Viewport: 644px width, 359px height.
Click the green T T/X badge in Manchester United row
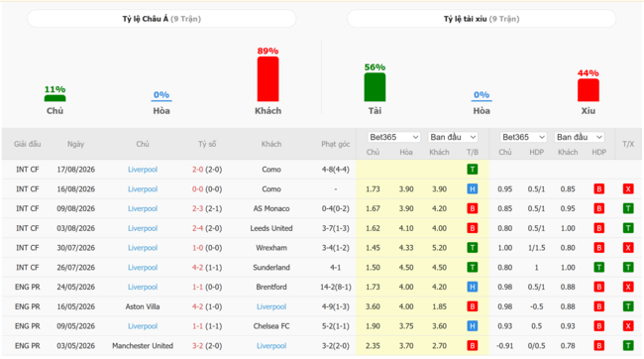(628, 346)
